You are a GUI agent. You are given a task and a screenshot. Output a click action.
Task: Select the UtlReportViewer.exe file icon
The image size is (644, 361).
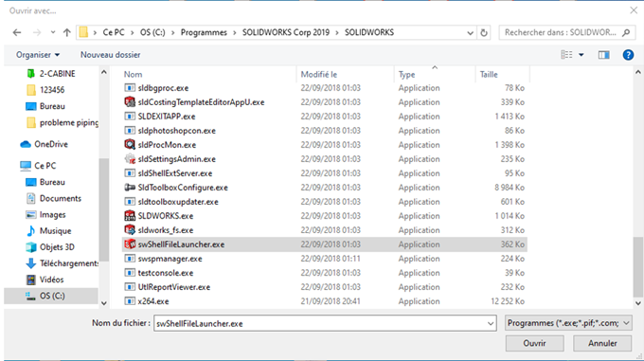click(x=130, y=287)
